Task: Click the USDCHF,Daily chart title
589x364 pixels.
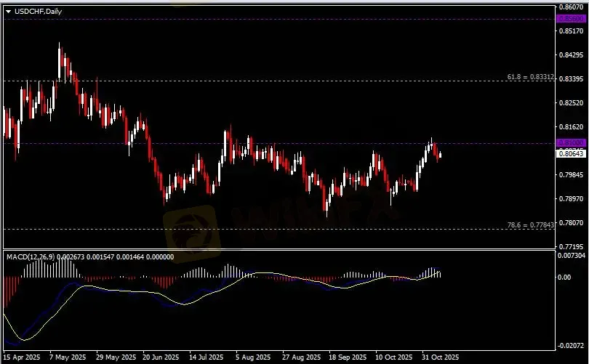Action: (x=38, y=12)
